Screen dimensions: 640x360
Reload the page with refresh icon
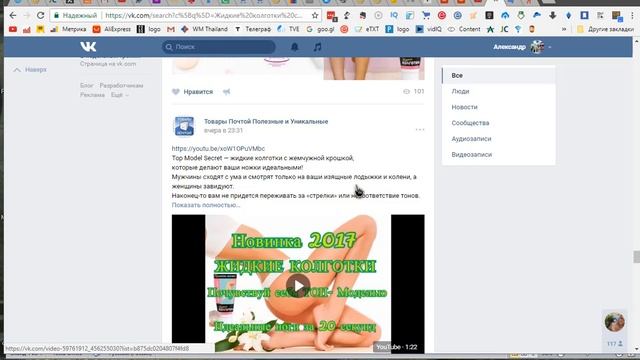pyautogui.click(x=40, y=16)
